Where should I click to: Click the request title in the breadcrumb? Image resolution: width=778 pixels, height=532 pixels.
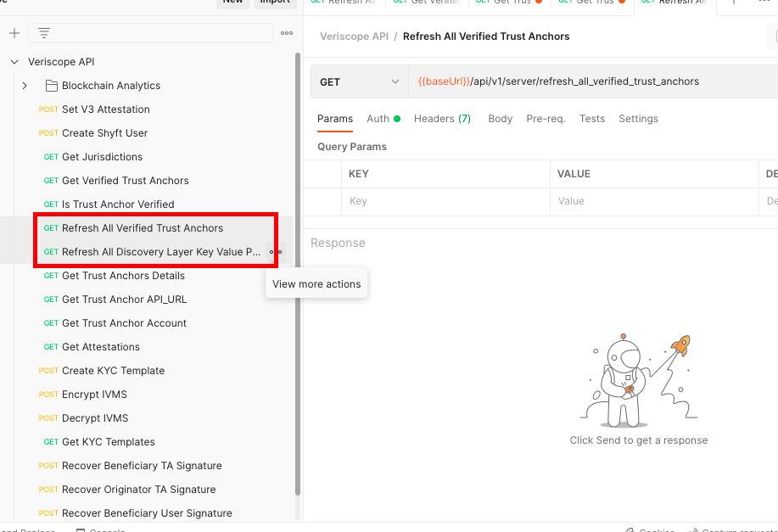tap(486, 36)
